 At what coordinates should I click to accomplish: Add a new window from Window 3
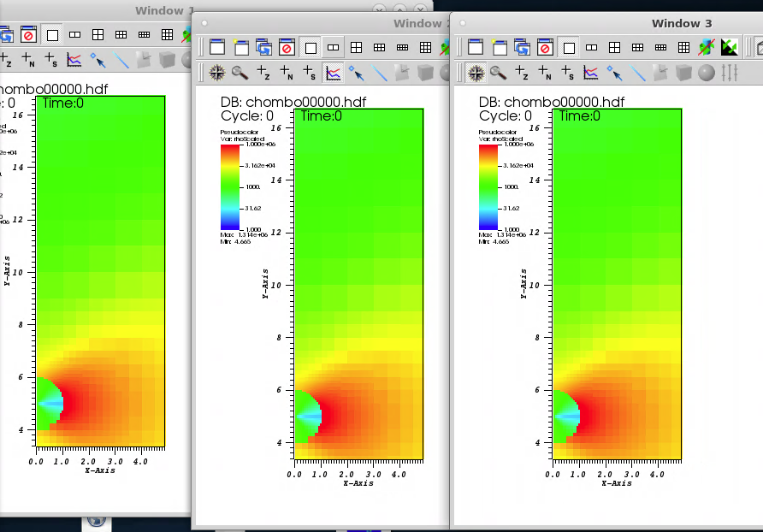point(499,47)
